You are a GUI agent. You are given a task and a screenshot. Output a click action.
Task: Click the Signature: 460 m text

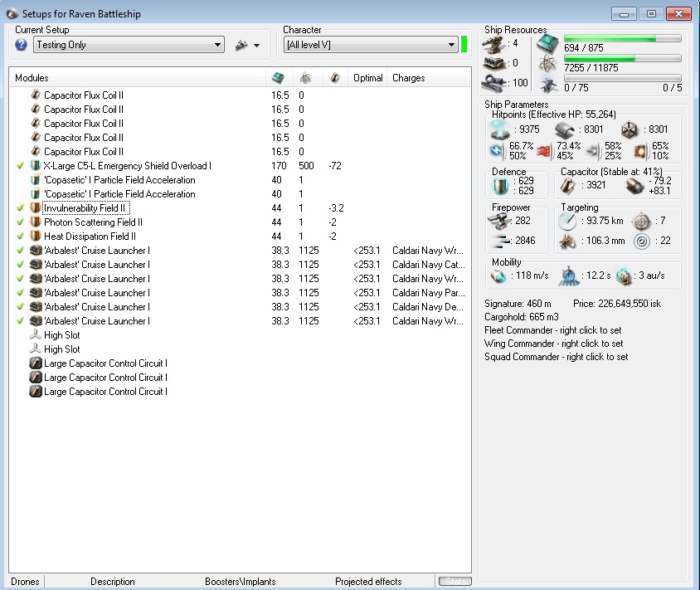[518, 304]
